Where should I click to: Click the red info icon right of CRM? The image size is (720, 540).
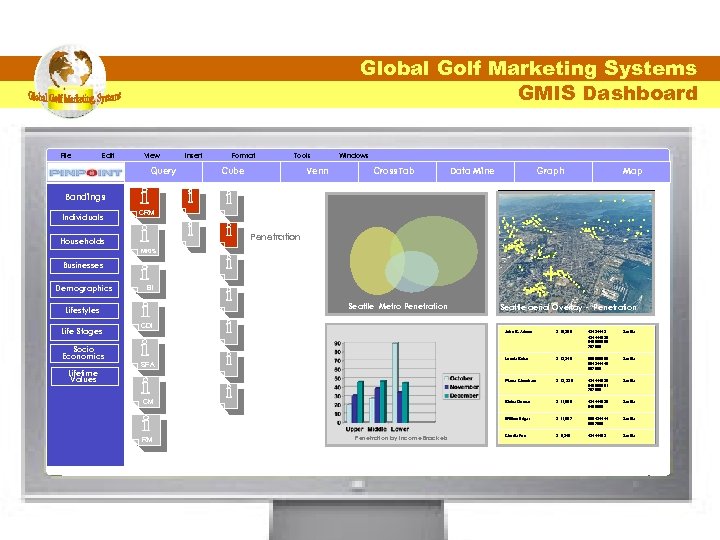192,202
